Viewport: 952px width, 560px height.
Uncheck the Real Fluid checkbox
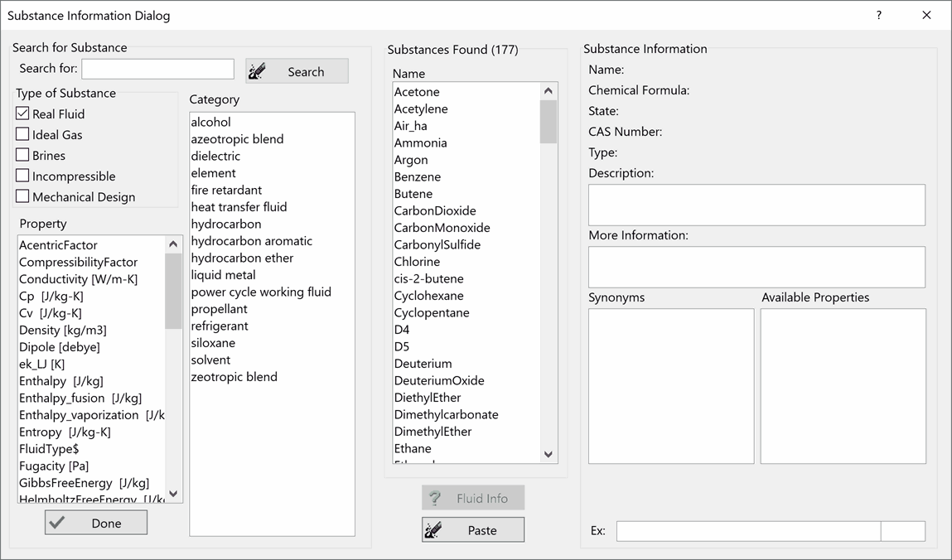pyautogui.click(x=22, y=113)
